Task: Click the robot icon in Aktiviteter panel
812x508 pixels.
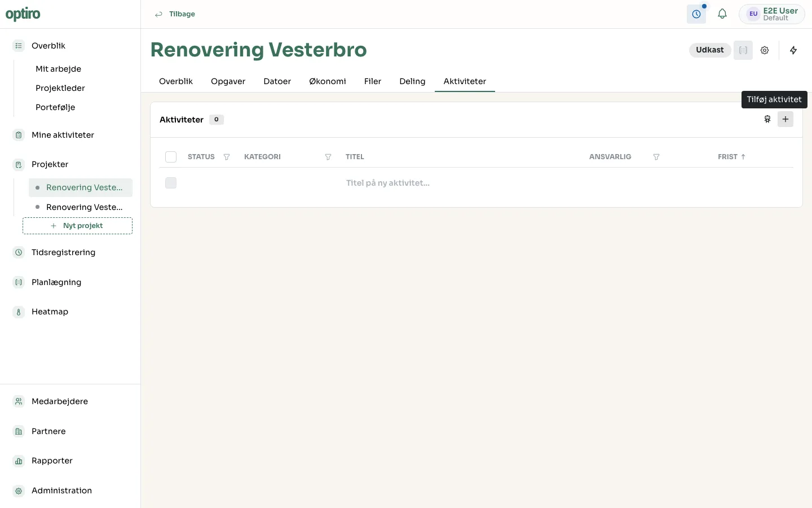Action: (x=767, y=119)
